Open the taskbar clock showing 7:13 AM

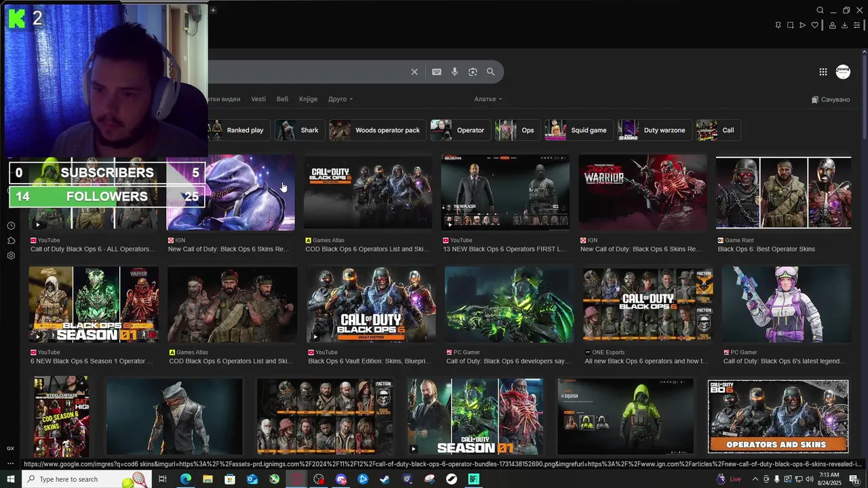[x=829, y=479]
